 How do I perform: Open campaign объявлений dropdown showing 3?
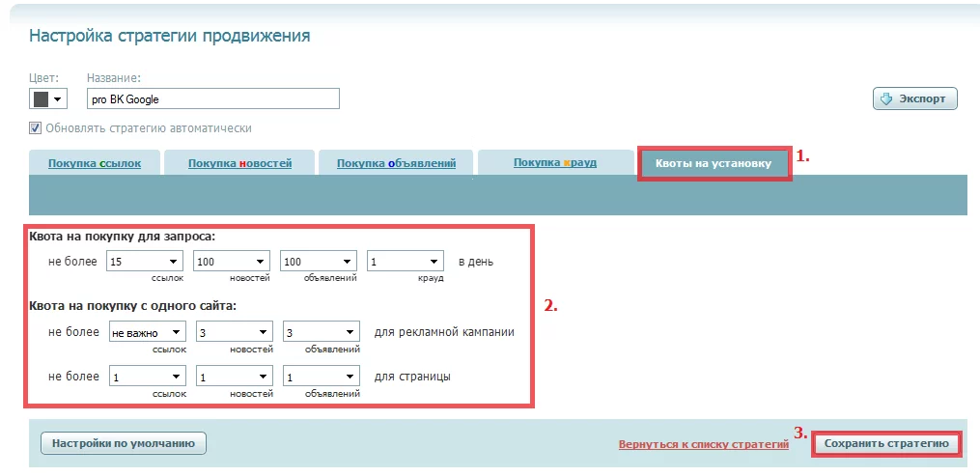coord(322,332)
